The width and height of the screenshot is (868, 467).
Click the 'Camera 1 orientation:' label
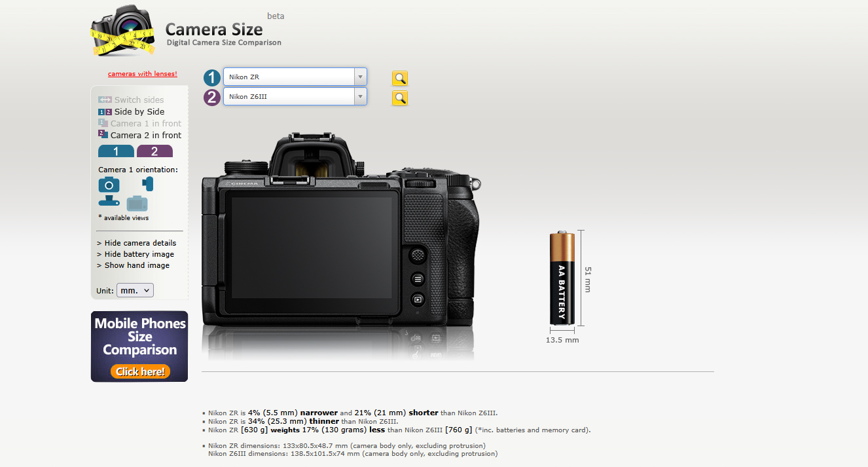[x=138, y=170]
